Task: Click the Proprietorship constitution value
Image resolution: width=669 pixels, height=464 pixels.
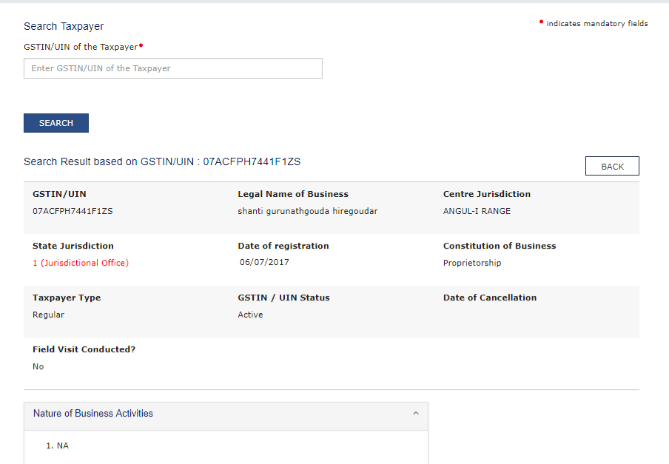Action: [472, 263]
